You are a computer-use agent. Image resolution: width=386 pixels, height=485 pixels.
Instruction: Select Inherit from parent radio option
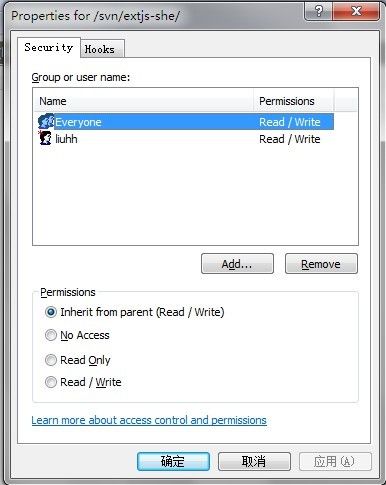51,312
